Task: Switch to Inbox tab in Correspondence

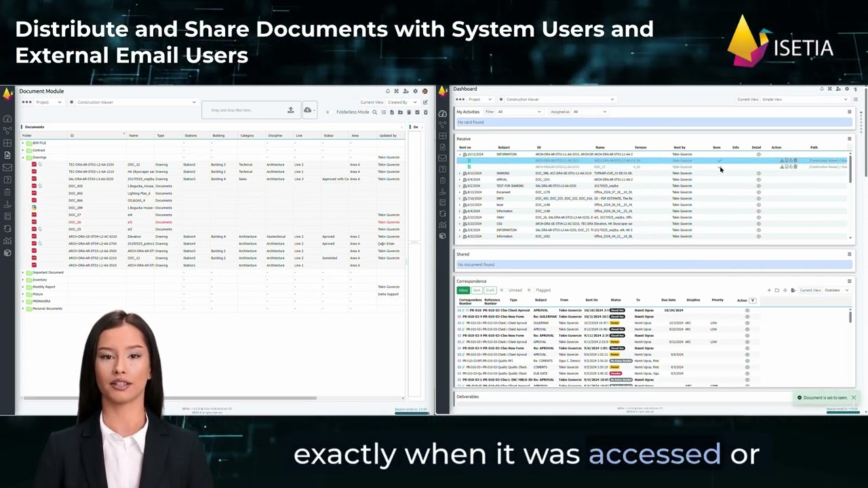Action: click(463, 290)
